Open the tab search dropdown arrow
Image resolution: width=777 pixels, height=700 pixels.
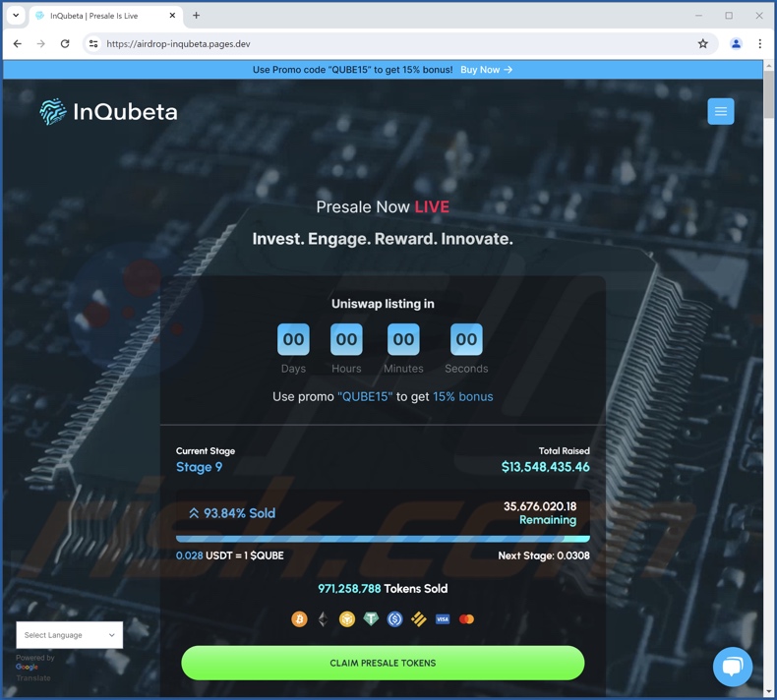coord(16,16)
